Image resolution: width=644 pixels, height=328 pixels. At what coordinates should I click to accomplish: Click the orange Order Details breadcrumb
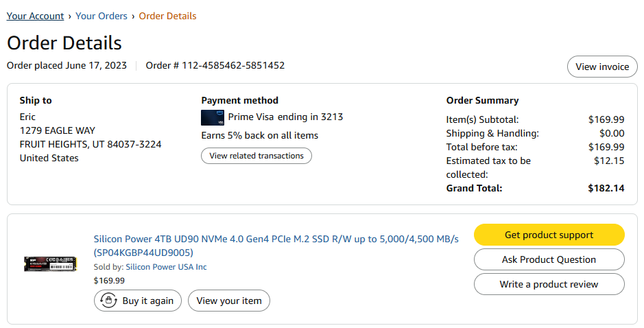167,16
